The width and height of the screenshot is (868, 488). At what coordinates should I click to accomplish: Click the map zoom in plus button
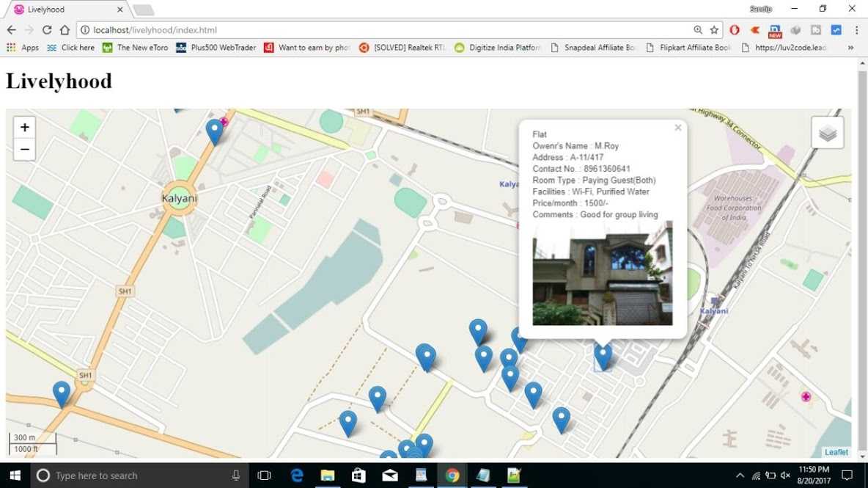[24, 128]
